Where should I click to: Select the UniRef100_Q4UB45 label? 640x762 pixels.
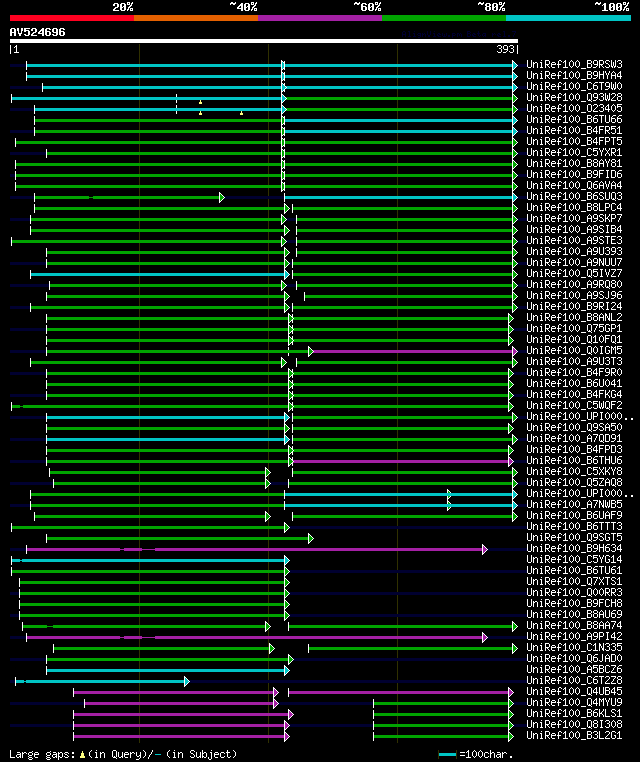click(x=574, y=691)
